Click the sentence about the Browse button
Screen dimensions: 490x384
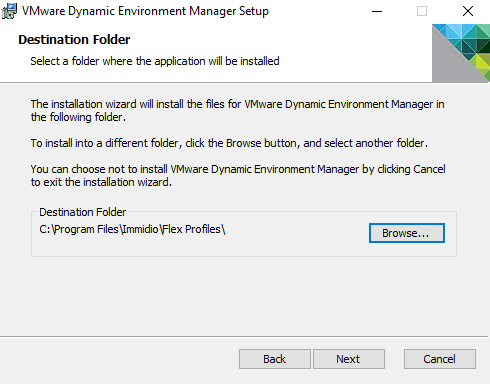tap(229, 143)
